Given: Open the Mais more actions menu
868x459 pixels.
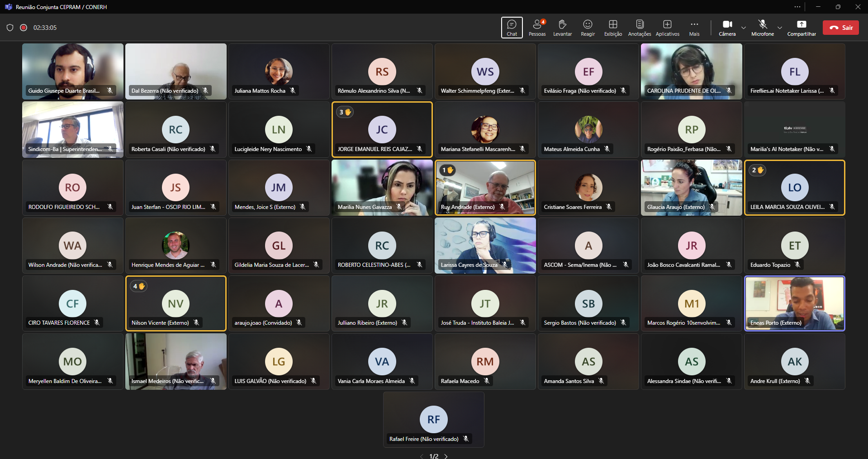Looking at the screenshot, I should 694,28.
